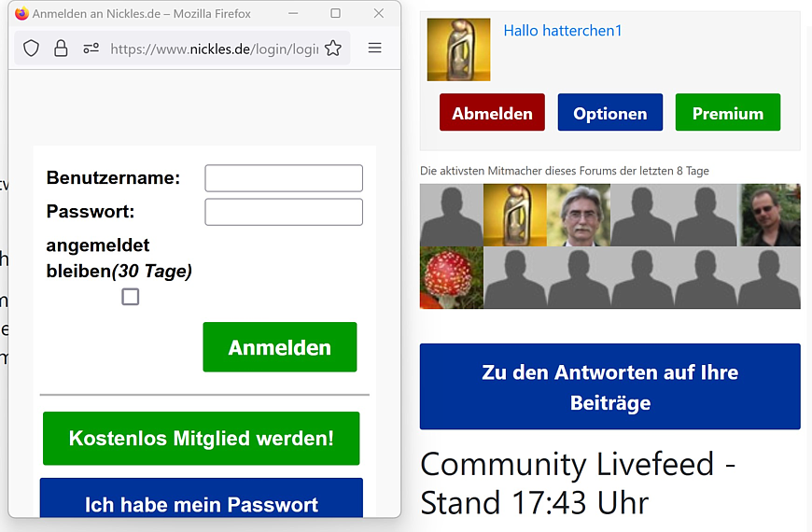The image size is (812, 532).
Task: Click the Passwort: label
Action: click(91, 212)
